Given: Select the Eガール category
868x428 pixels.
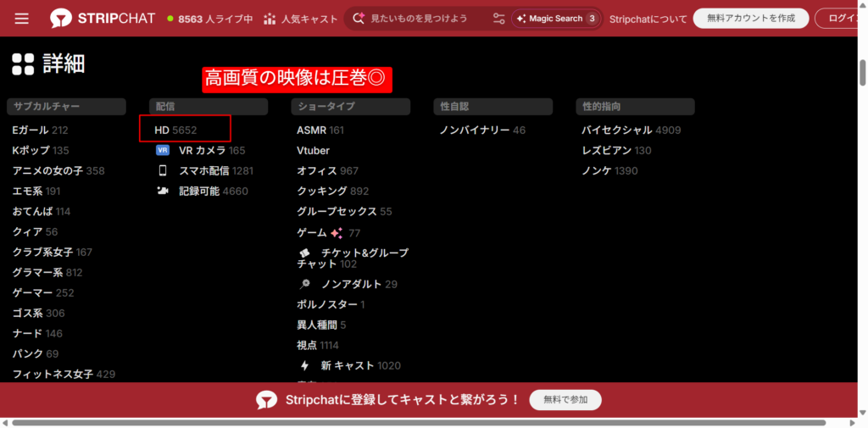Looking at the screenshot, I should (x=40, y=131).
